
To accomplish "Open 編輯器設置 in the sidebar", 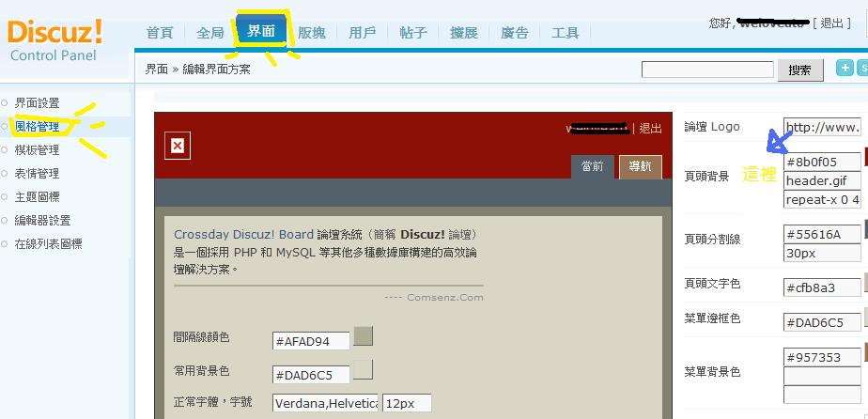I will click(x=42, y=220).
